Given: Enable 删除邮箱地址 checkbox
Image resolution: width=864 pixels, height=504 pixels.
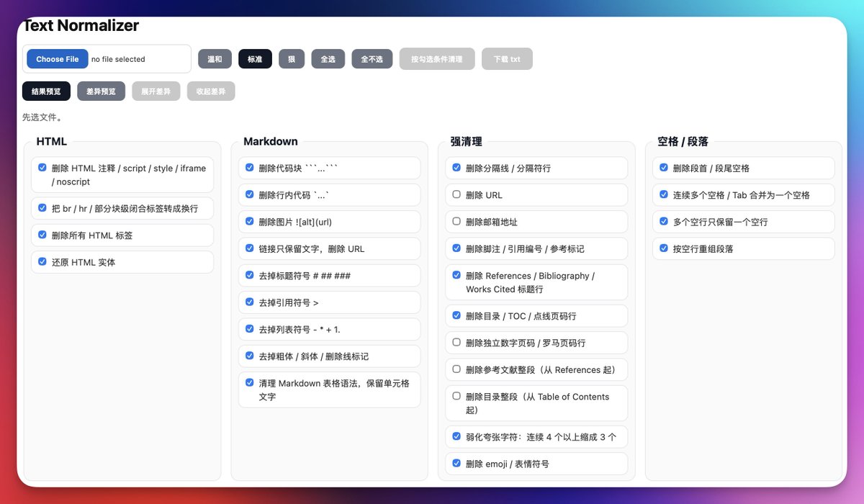Looking at the screenshot, I should coord(456,221).
